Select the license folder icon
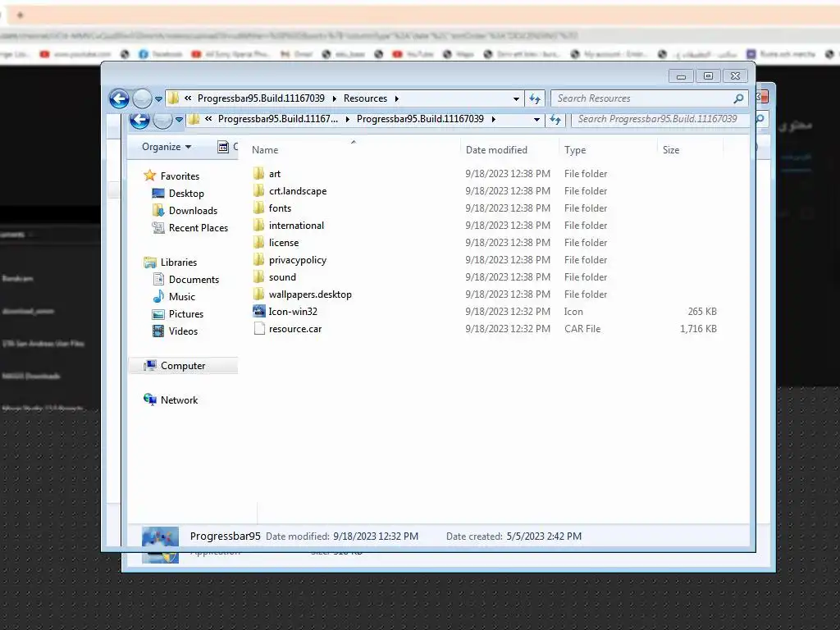840x630 pixels. point(258,243)
